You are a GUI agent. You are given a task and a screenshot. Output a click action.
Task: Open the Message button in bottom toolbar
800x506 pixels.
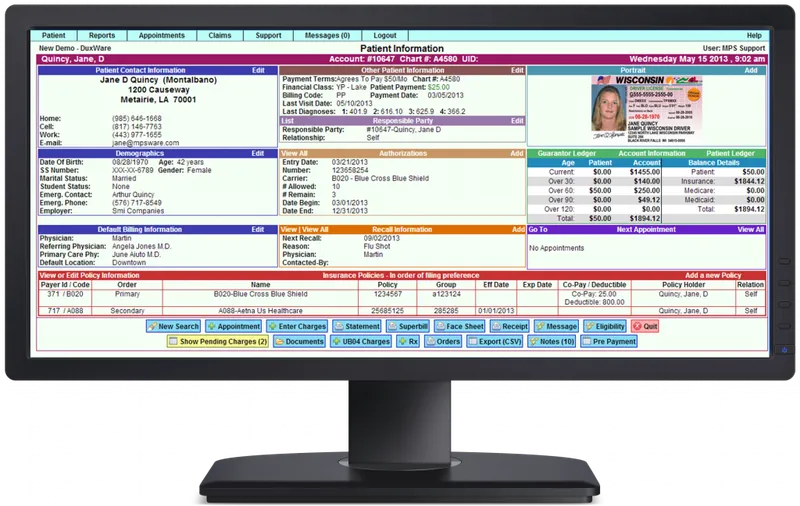[x=556, y=326]
